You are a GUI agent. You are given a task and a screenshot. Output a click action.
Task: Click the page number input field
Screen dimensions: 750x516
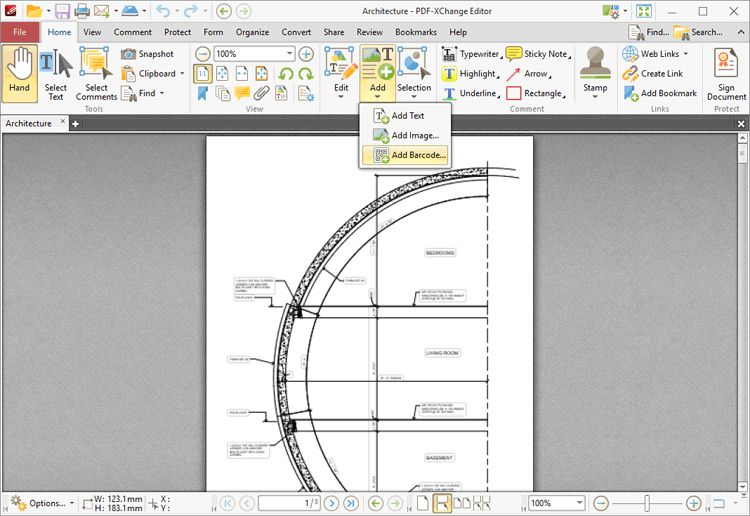(288, 503)
